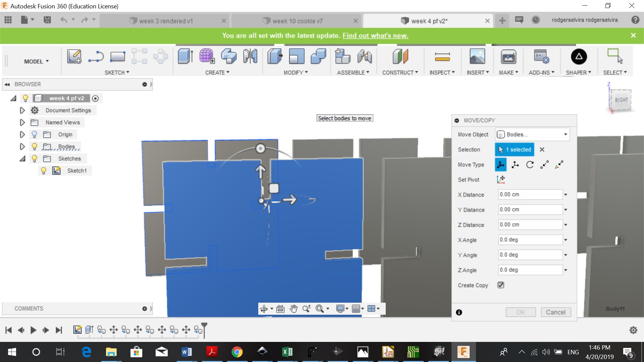Click the Mirror tool icon
644x362 pixels.
(250, 56)
